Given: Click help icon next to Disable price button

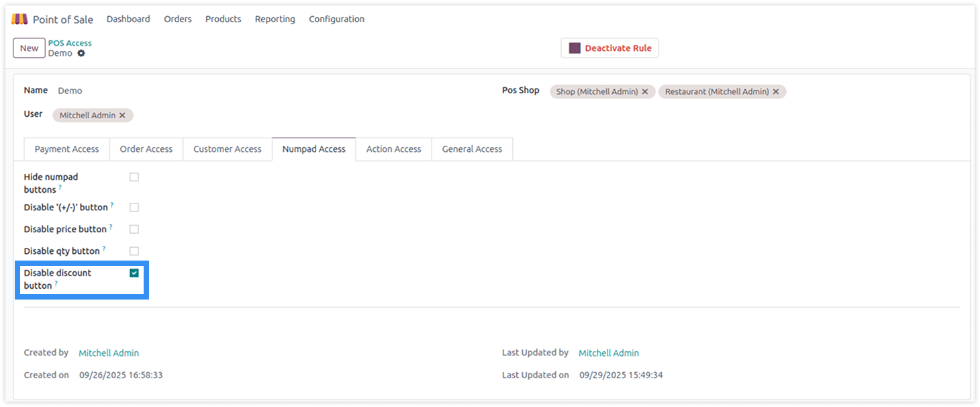Looking at the screenshot, I should coord(111,228).
